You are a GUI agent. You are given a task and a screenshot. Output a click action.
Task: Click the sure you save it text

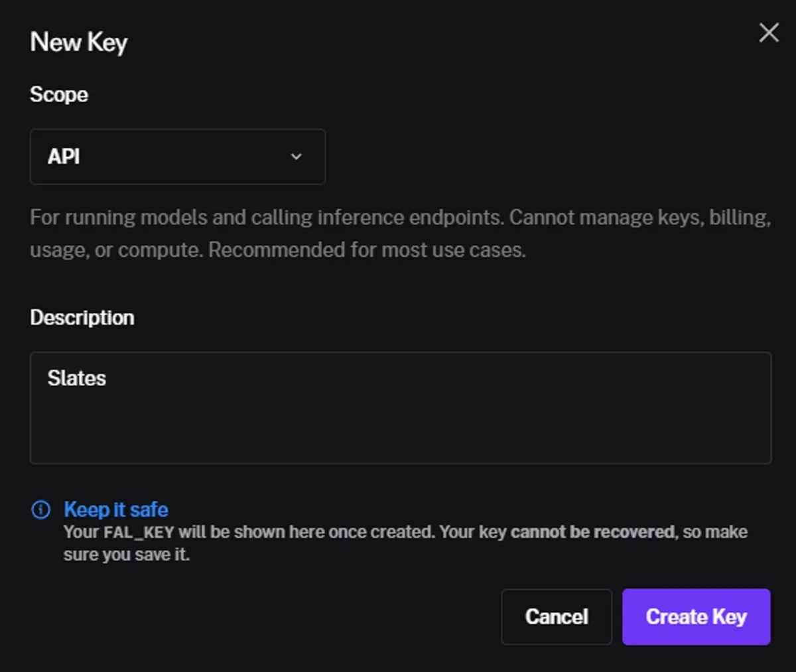126,555
